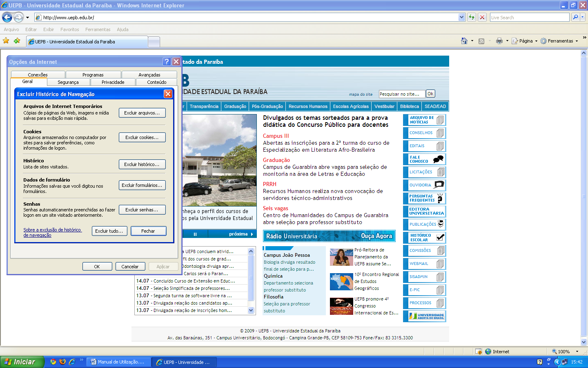588x368 pixels.
Task: Open the Favoritos menu
Action: pos(70,29)
